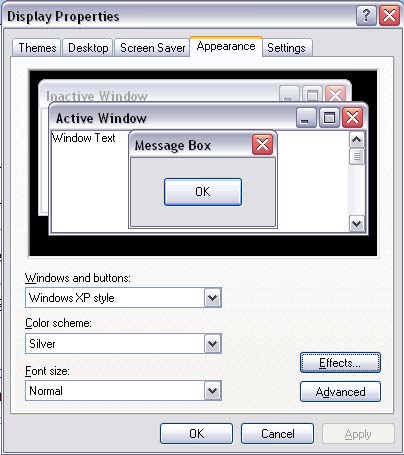Screen dimensions: 404x455
Task: Click the preview scrollbar thumb
Action: tap(357, 156)
